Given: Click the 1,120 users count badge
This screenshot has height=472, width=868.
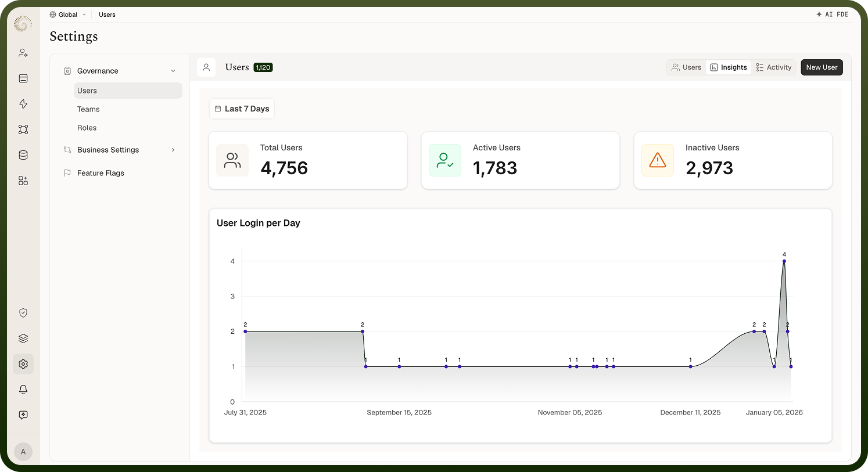Looking at the screenshot, I should (263, 67).
